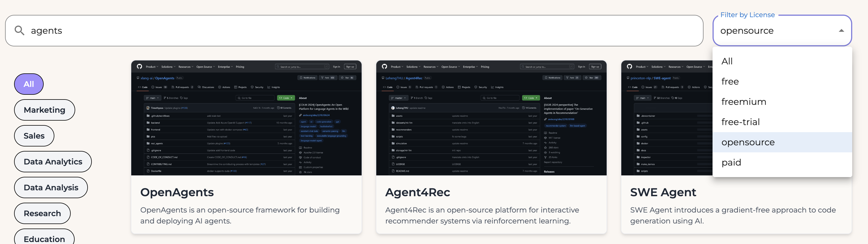Viewport: 868px width, 244px height.
Task: Click GitHub logo in OpenAgents thumbnail
Action: pyautogui.click(x=139, y=67)
